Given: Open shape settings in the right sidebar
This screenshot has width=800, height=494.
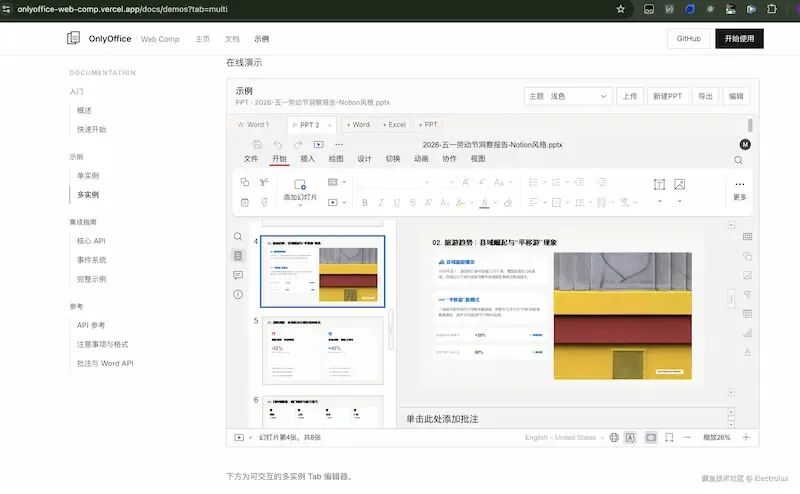Looking at the screenshot, I should pos(747,256).
